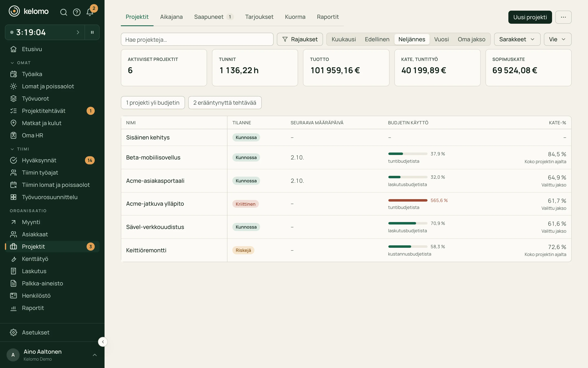Open Rajaukset filters
Screen dimensions: 588x368
tap(300, 39)
